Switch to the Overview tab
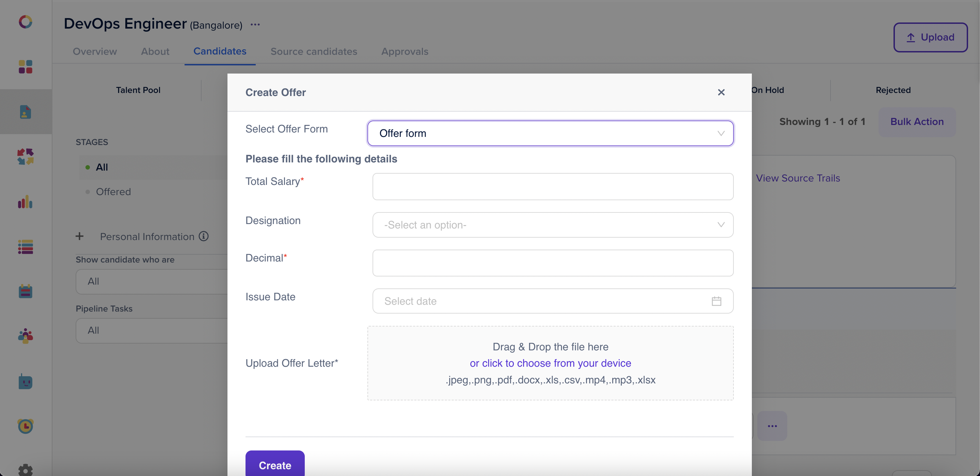Viewport: 980px width, 476px height. (x=95, y=51)
